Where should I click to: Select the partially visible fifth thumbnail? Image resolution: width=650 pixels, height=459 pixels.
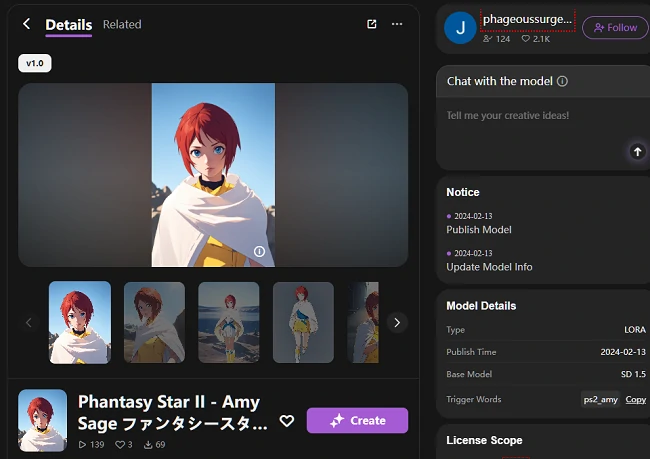tap(363, 322)
